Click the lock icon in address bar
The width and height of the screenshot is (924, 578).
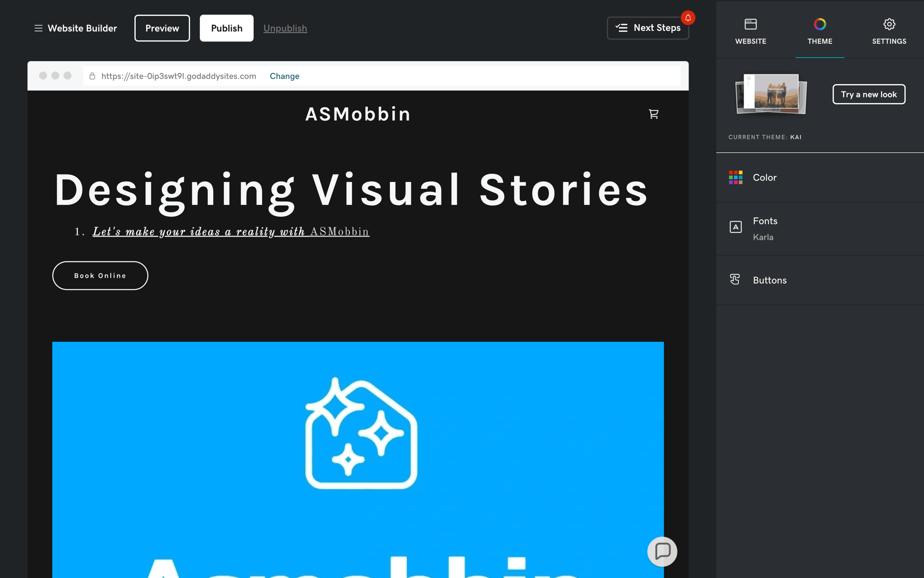(92, 76)
